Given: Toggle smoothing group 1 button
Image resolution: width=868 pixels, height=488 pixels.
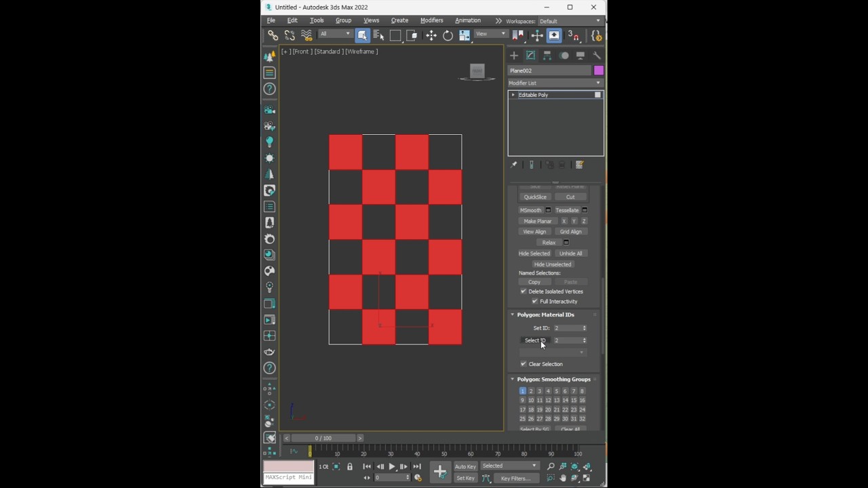Looking at the screenshot, I should pyautogui.click(x=523, y=391).
